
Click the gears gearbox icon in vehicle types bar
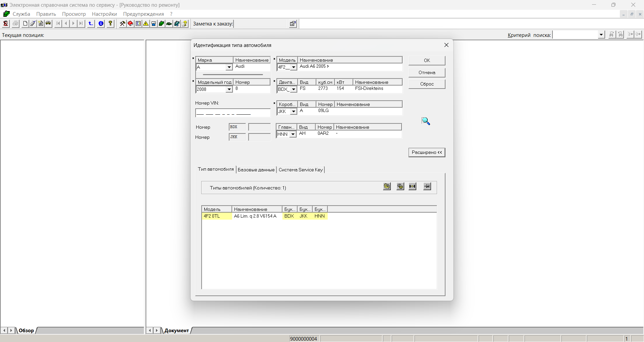click(400, 186)
